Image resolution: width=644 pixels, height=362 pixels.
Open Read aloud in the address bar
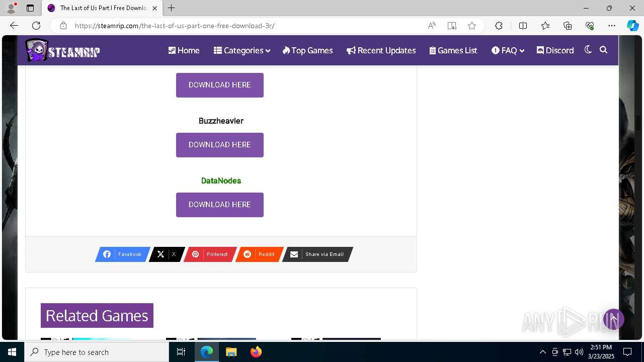432,26
